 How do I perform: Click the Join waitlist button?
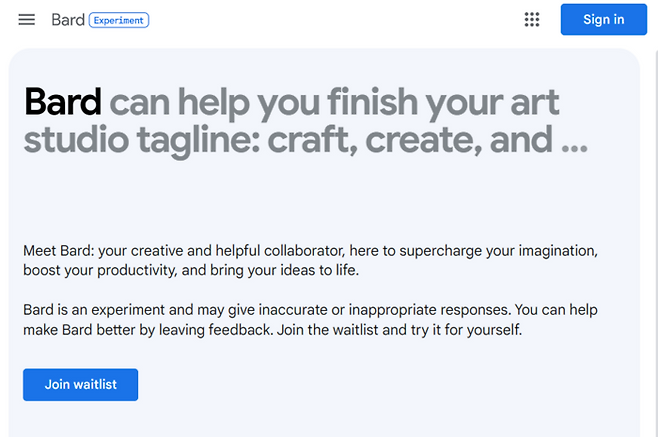pyautogui.click(x=80, y=385)
